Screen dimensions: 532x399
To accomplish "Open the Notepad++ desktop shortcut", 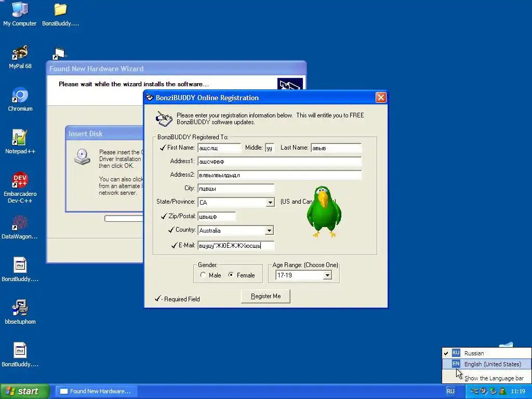I will (20, 142).
